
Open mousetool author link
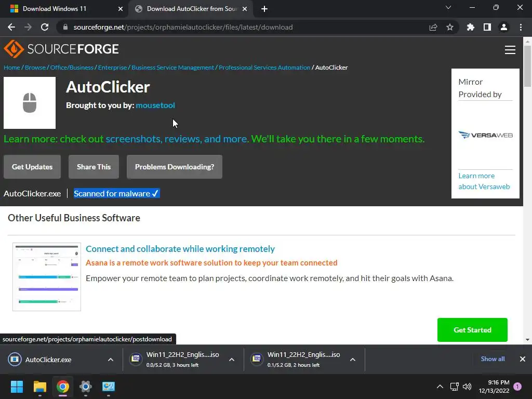click(x=155, y=105)
